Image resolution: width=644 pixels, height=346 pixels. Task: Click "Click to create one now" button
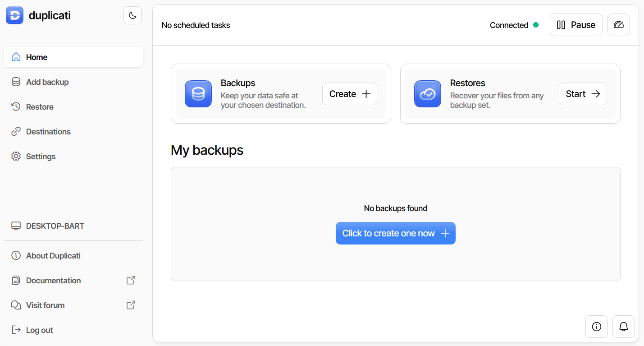point(395,233)
